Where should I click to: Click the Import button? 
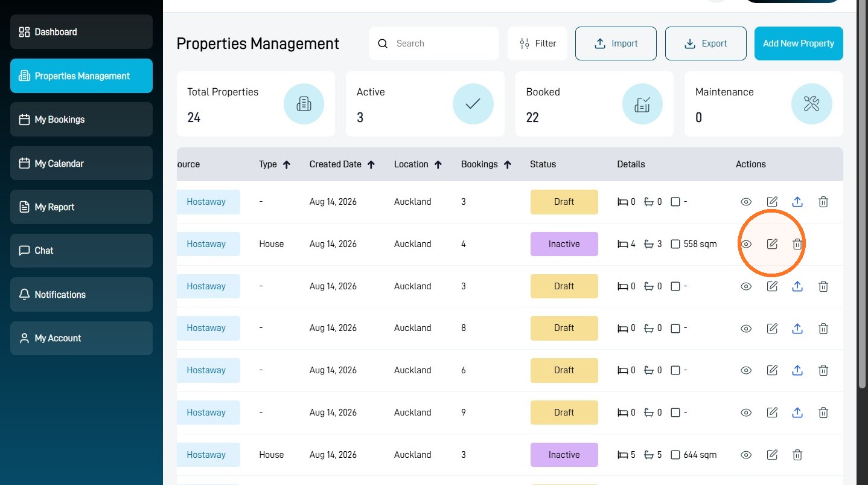click(x=616, y=43)
